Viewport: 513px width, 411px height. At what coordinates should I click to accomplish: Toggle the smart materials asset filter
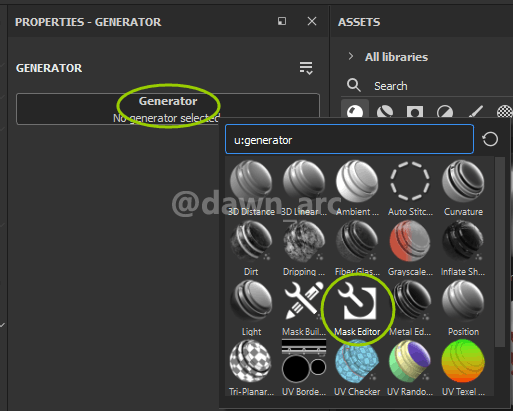tap(385, 112)
